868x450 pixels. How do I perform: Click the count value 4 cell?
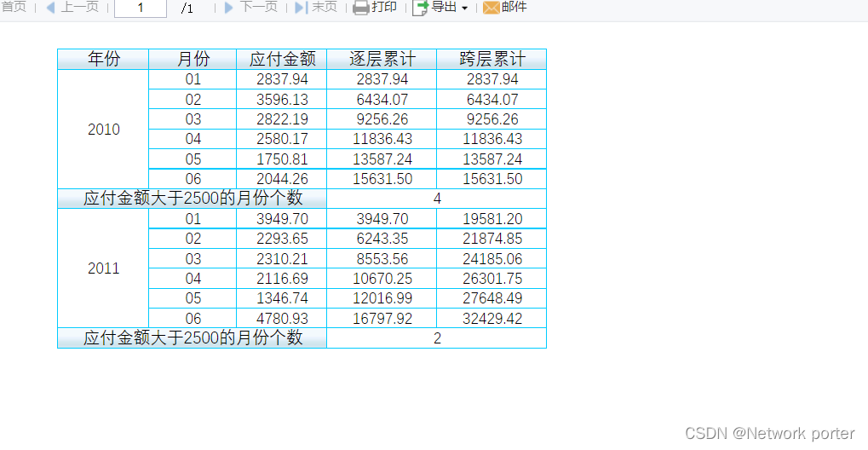pos(437,199)
